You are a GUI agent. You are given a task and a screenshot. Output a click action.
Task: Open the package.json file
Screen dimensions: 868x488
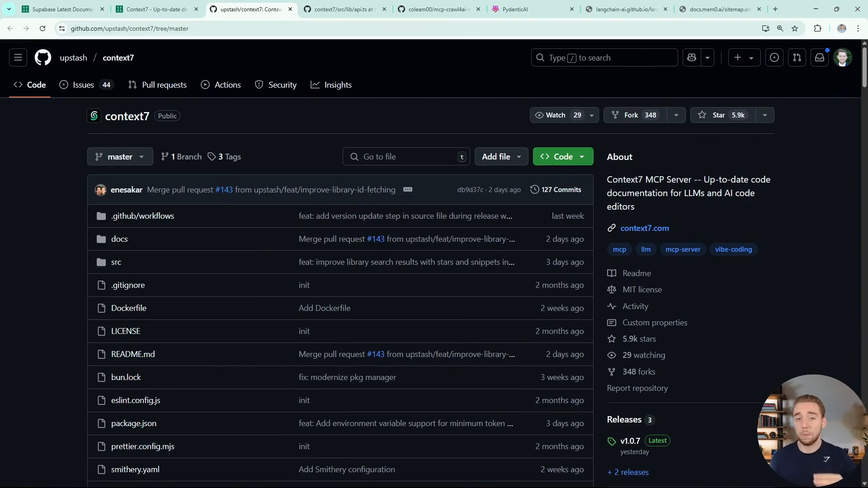pyautogui.click(x=134, y=423)
